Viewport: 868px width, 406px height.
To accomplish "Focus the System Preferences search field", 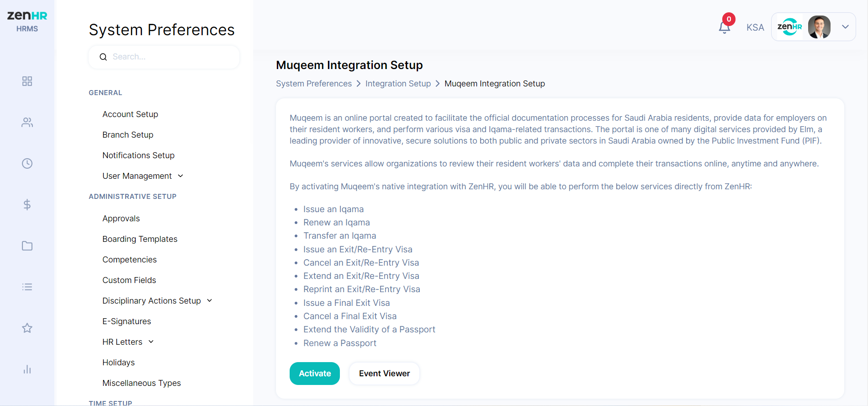I will click(164, 57).
